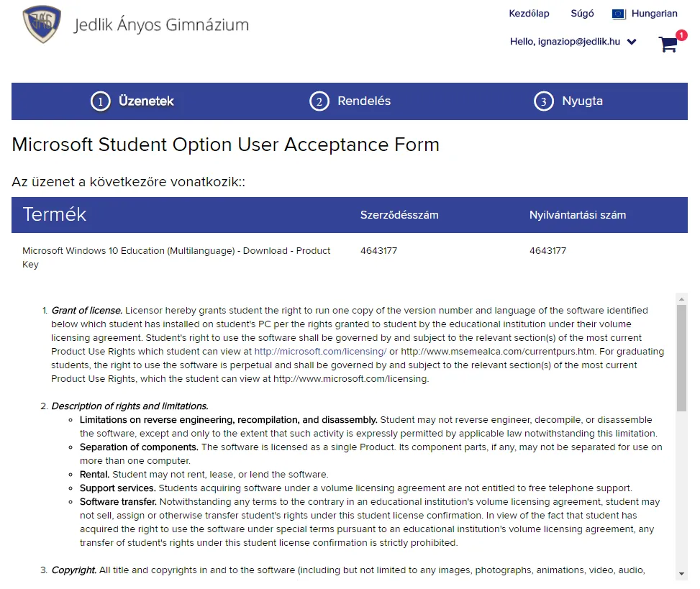This screenshot has width=700, height=589.
Task: Click the 'Grant of license.' heading
Action: click(x=86, y=311)
